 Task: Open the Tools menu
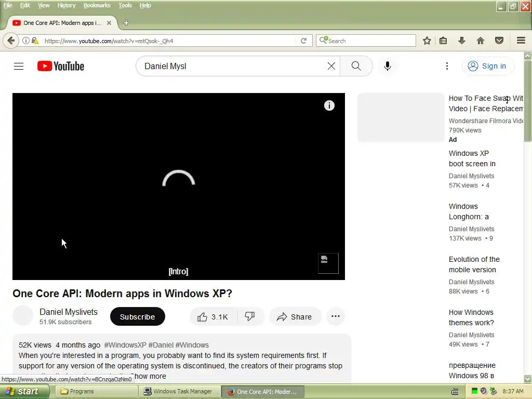pos(125,5)
